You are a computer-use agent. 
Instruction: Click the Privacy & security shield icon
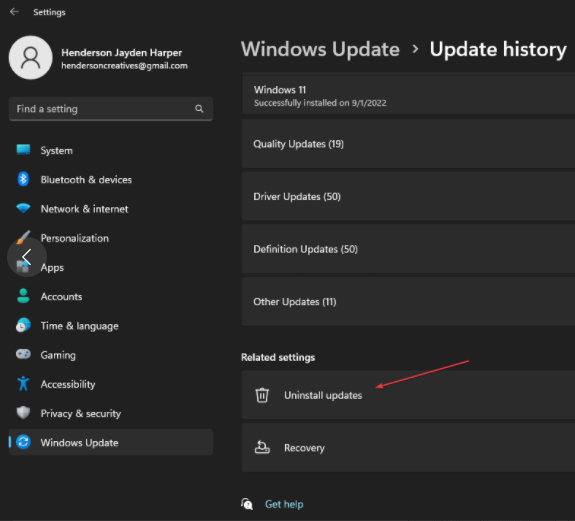click(x=23, y=413)
